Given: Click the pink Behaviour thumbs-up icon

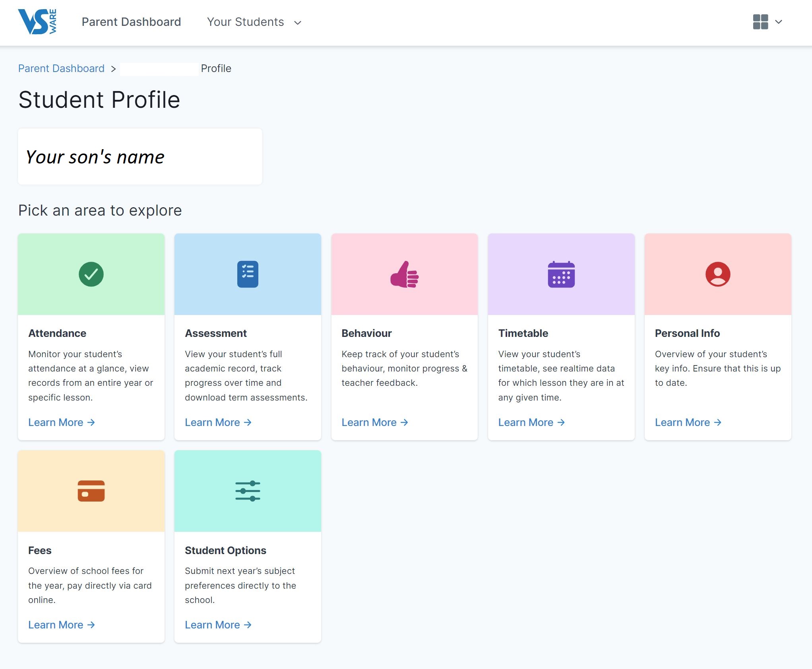Looking at the screenshot, I should point(404,274).
